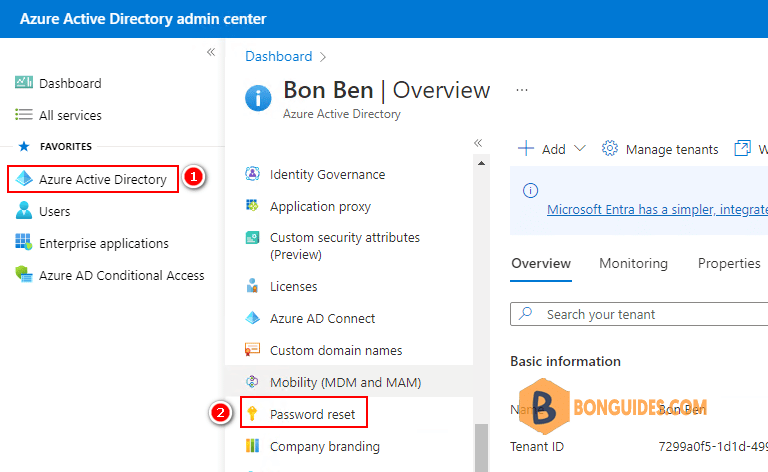This screenshot has height=472, width=768.
Task: Click the info circle icon in Entra banner
Action: pos(530,190)
